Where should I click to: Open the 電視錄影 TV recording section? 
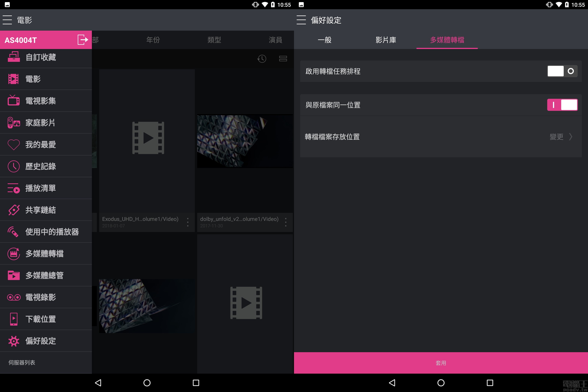41,297
